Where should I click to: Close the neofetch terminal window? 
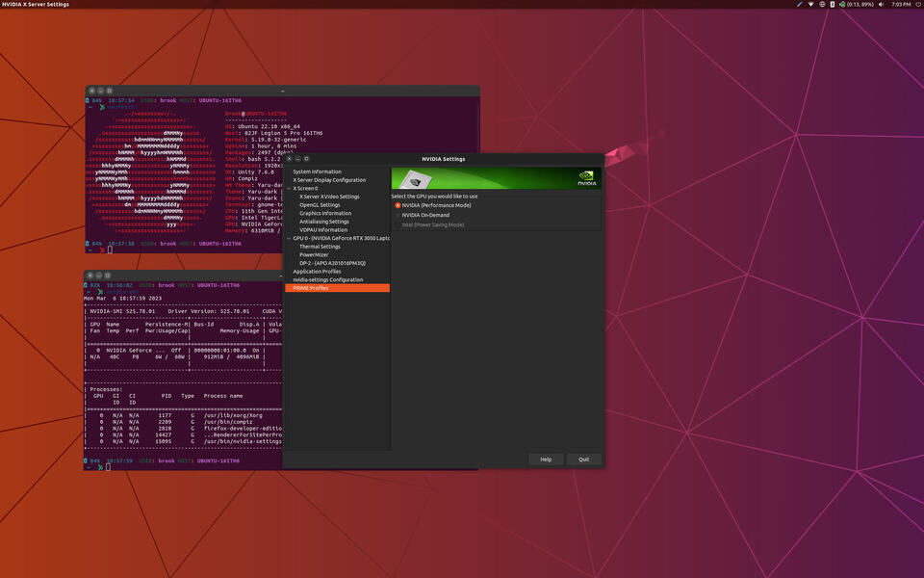(92, 91)
